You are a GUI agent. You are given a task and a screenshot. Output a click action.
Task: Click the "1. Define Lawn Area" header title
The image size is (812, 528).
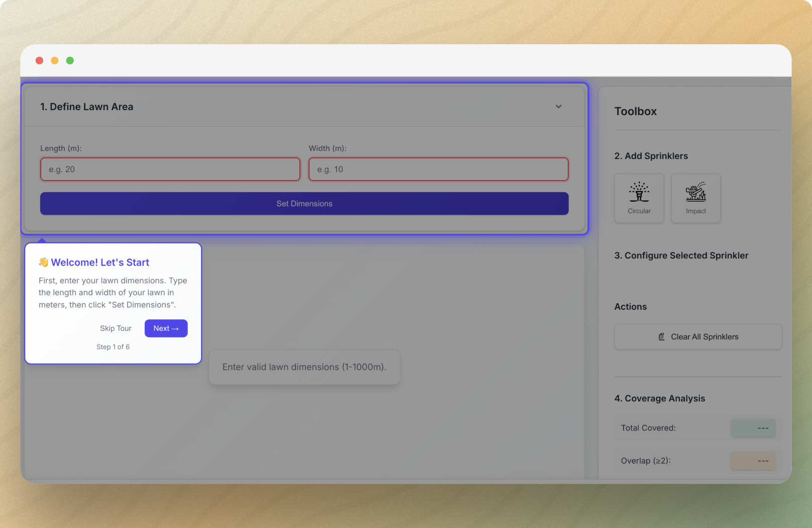coord(86,107)
